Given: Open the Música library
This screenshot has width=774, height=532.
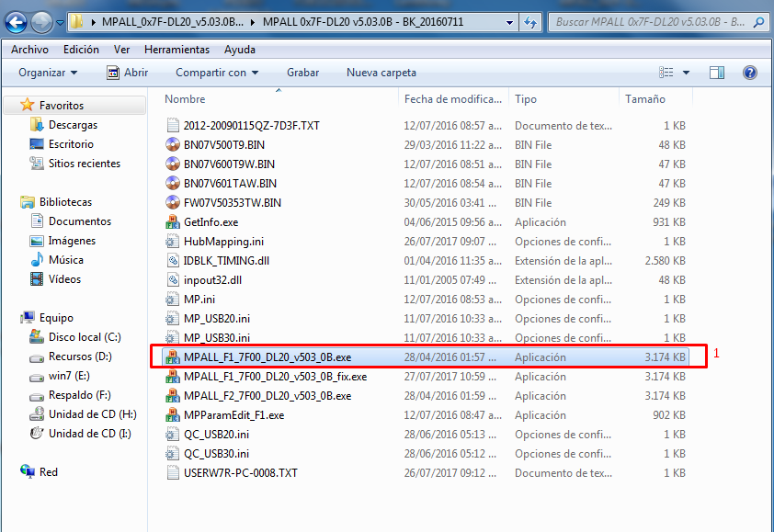Looking at the screenshot, I should pyautogui.click(x=66, y=260).
